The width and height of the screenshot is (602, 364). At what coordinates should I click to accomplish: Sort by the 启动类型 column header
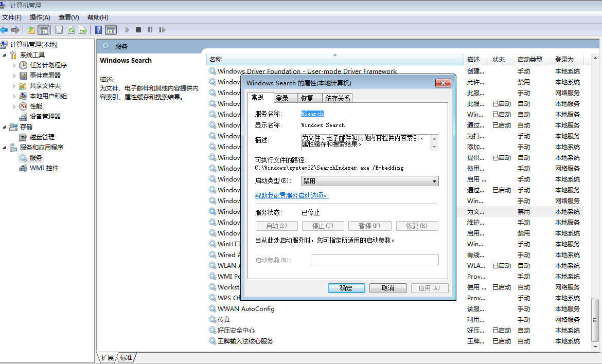tap(533, 60)
